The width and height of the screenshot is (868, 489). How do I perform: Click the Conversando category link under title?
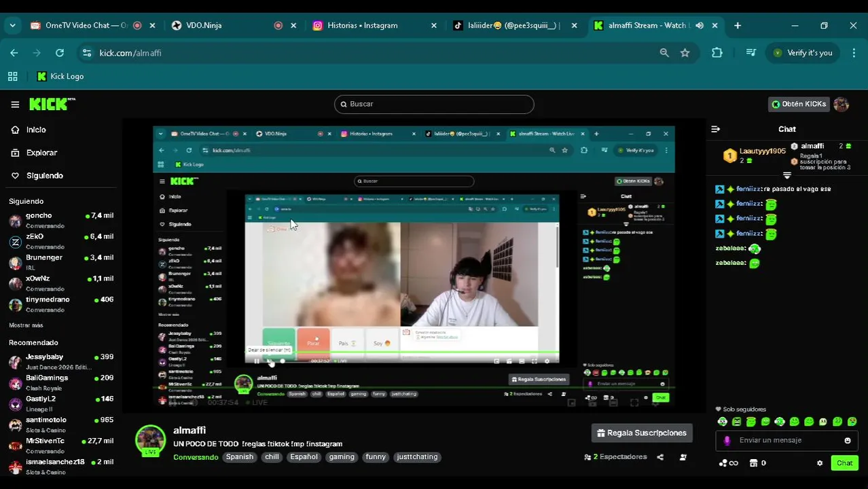(195, 457)
